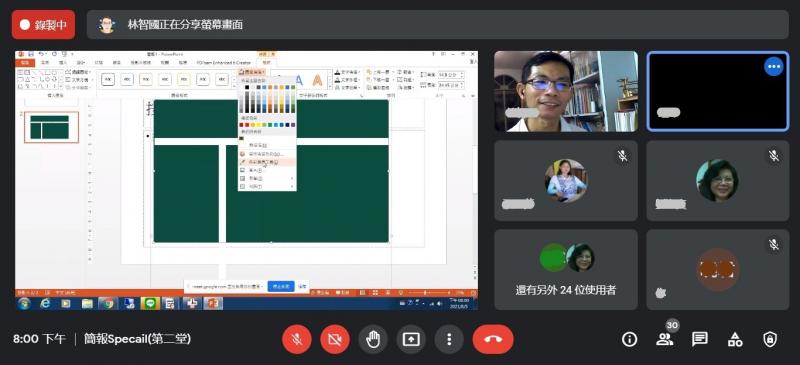The image size is (800, 365).
Task: Click the blue WordArt letter A style
Action: pos(299,80)
